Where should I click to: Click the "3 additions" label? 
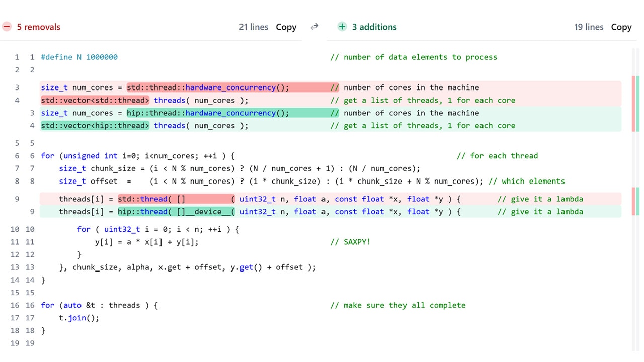(374, 27)
